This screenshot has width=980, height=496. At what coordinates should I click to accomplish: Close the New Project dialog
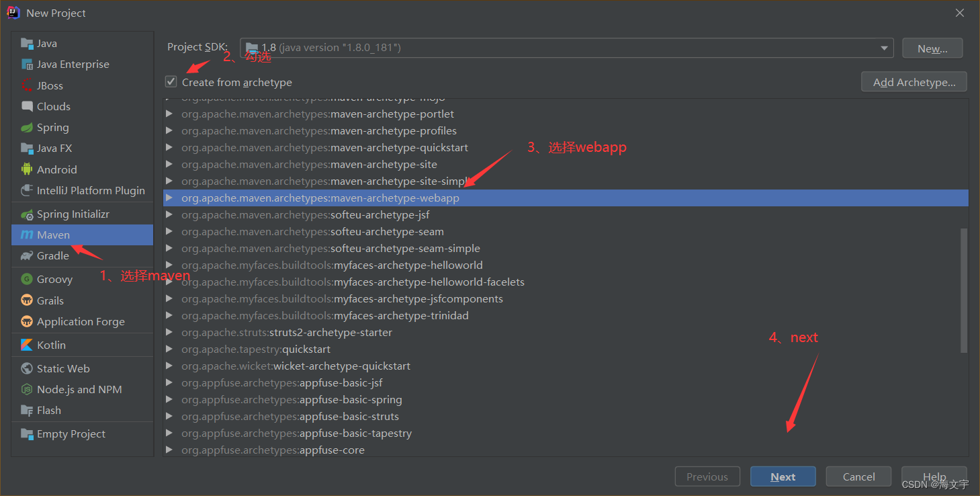(x=960, y=13)
